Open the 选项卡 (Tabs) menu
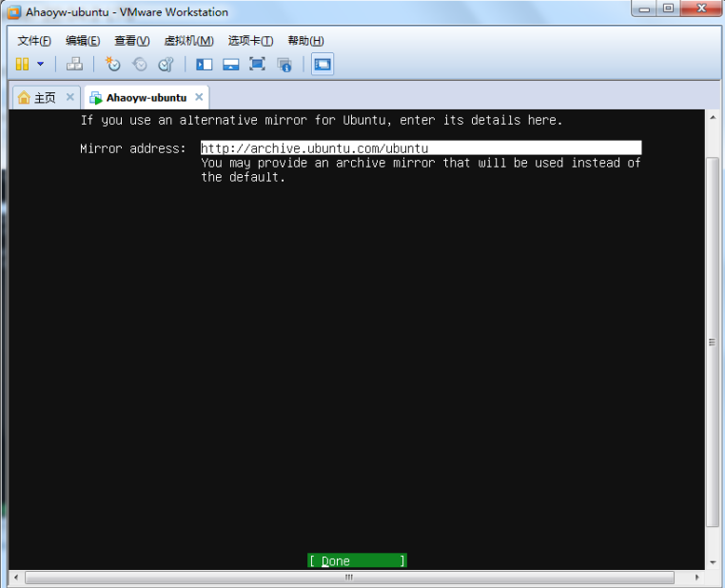Screen dimensions: 725x588 (250, 41)
